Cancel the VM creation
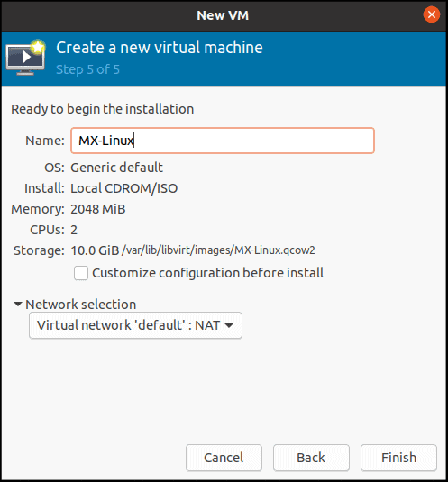This screenshot has width=448, height=482. click(224, 458)
